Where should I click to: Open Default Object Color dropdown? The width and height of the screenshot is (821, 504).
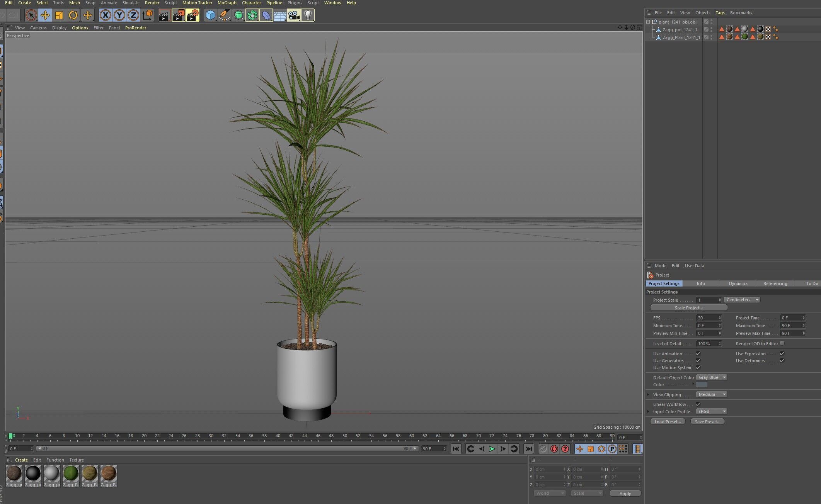[x=712, y=377]
